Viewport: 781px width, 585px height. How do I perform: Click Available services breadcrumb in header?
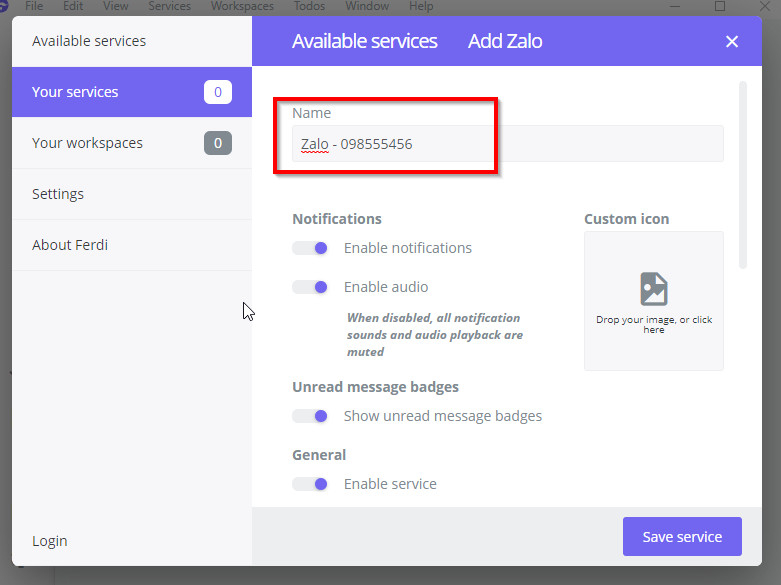(x=365, y=41)
